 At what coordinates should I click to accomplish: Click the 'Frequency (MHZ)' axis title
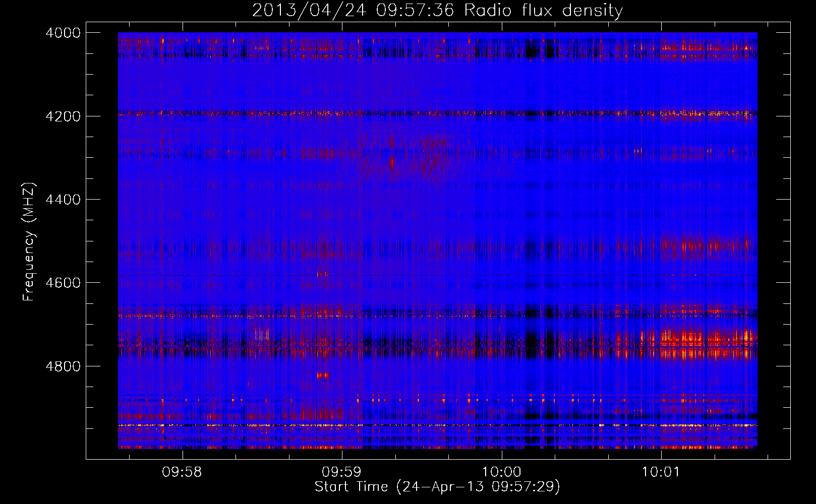coord(29,242)
